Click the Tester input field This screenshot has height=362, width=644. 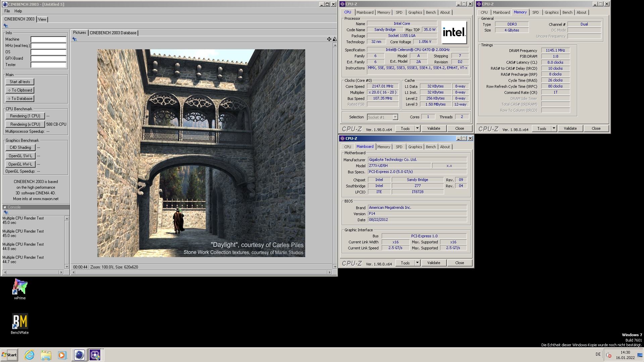(49, 65)
